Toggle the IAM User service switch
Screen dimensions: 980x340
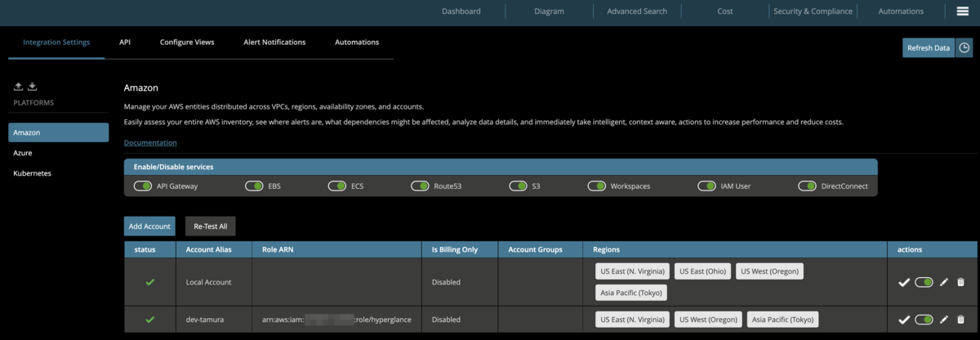coord(707,186)
